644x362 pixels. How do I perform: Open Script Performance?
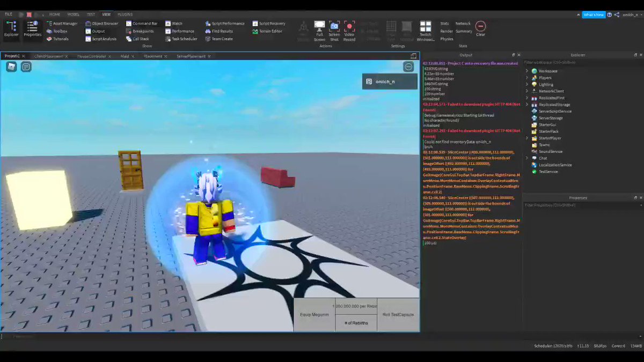tap(225, 24)
